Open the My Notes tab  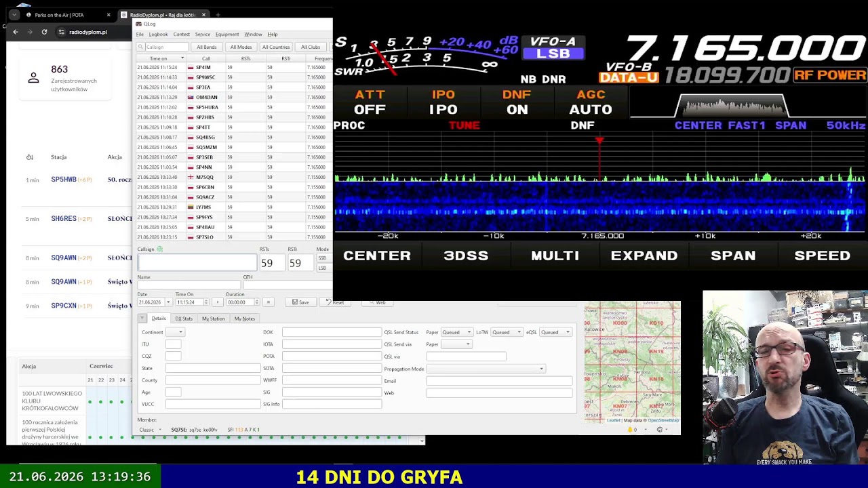[x=244, y=319]
